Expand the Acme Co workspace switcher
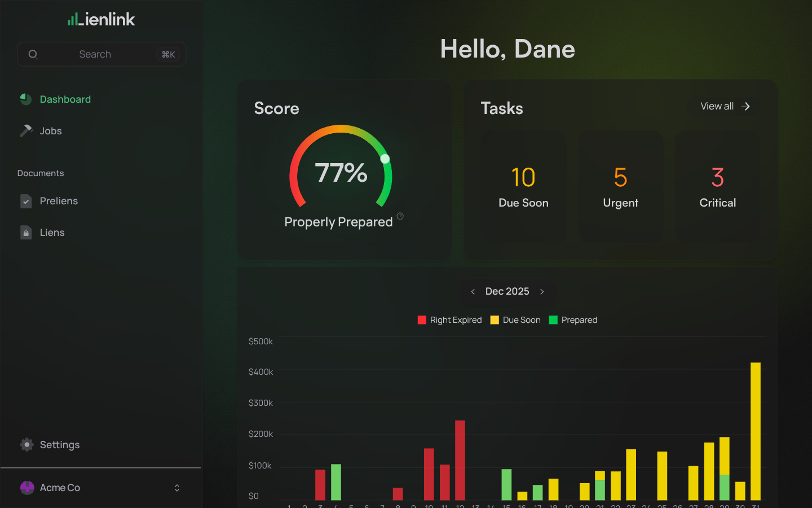The width and height of the screenshot is (812, 508). 176,488
